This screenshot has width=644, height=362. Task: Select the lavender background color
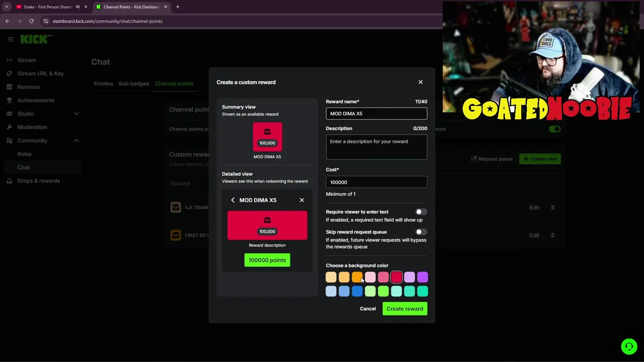coord(410,277)
